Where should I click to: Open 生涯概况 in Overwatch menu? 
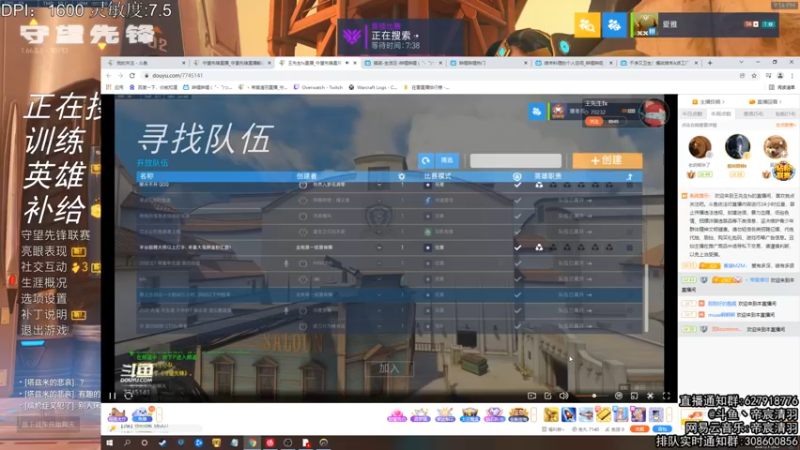point(44,283)
